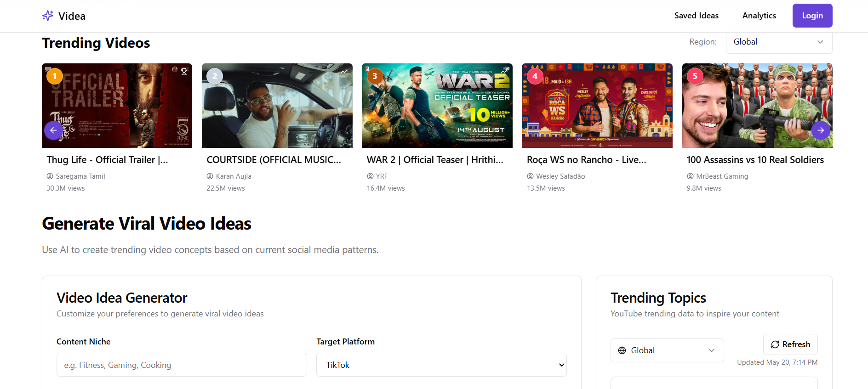Click the Saregama Tamil channel name
Image resolution: width=868 pixels, height=389 pixels.
click(x=80, y=176)
